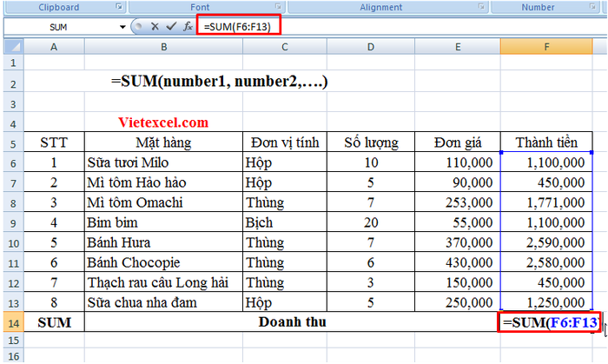Select column E header

(x=458, y=47)
